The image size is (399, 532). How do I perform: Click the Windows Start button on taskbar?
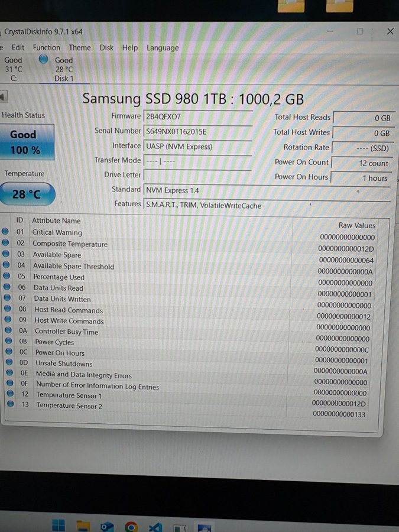(x=59, y=525)
